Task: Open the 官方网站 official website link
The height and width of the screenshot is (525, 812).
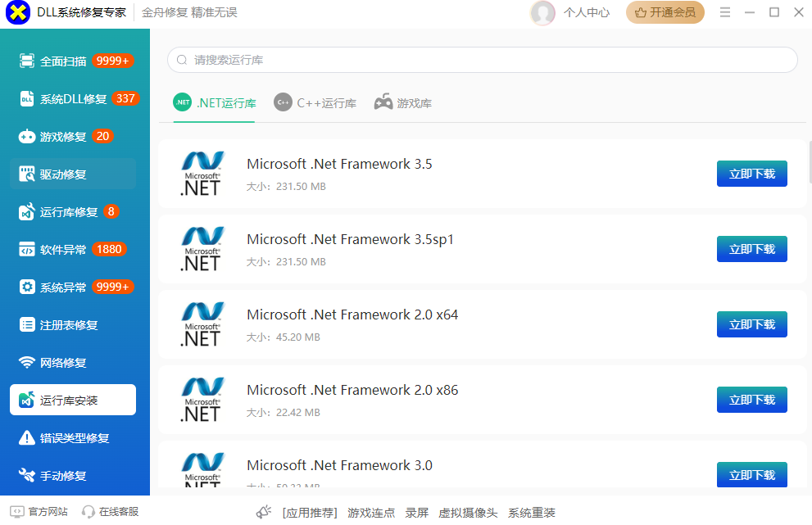Action: (39, 512)
